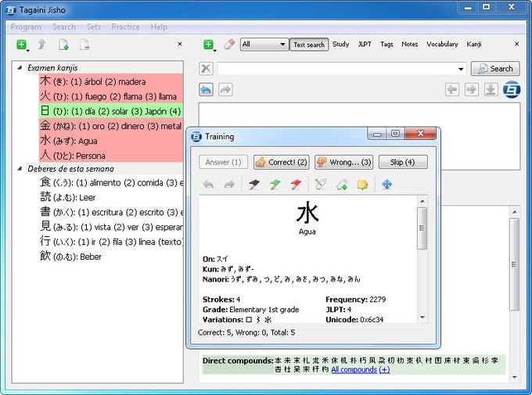Click the undo arrow in Training toolbar

coord(208,185)
